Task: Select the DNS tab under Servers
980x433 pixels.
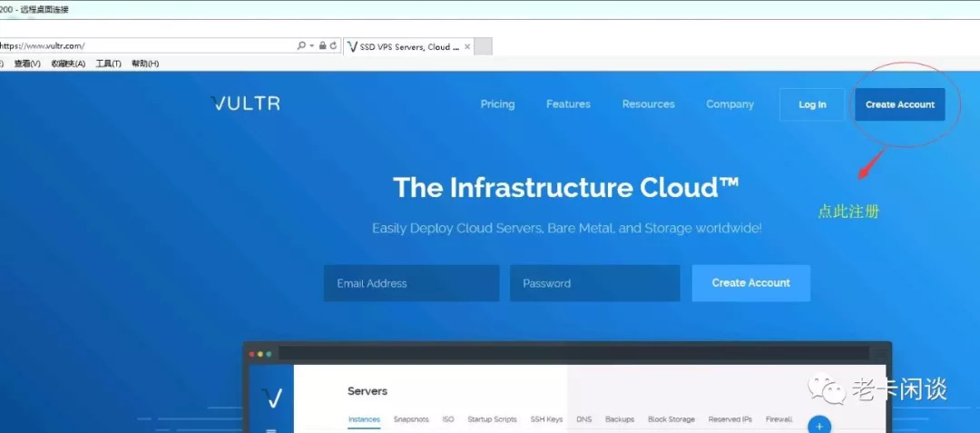Action: coord(583,419)
